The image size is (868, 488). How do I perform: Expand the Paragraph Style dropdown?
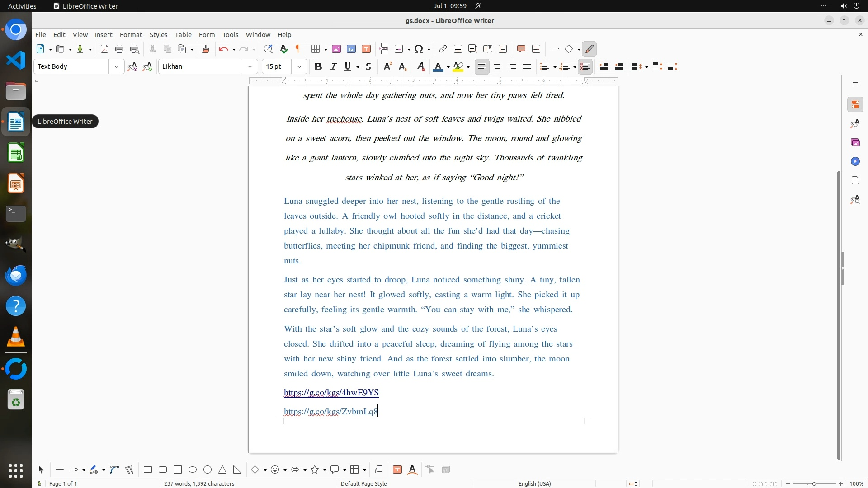coord(117,66)
